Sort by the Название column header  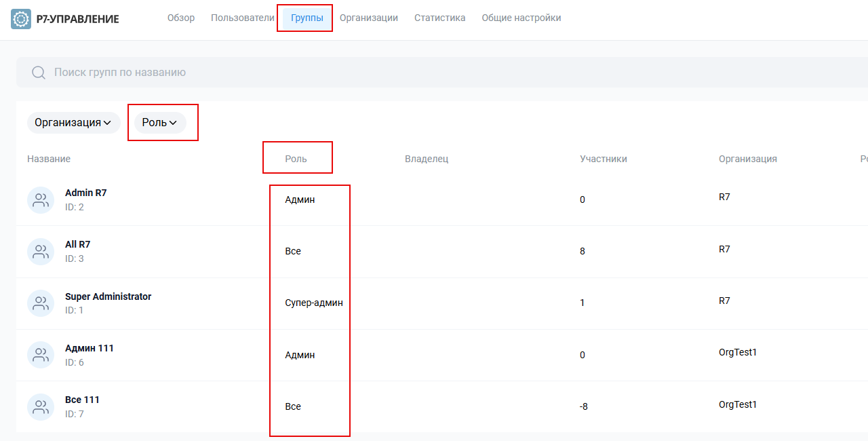(49, 159)
